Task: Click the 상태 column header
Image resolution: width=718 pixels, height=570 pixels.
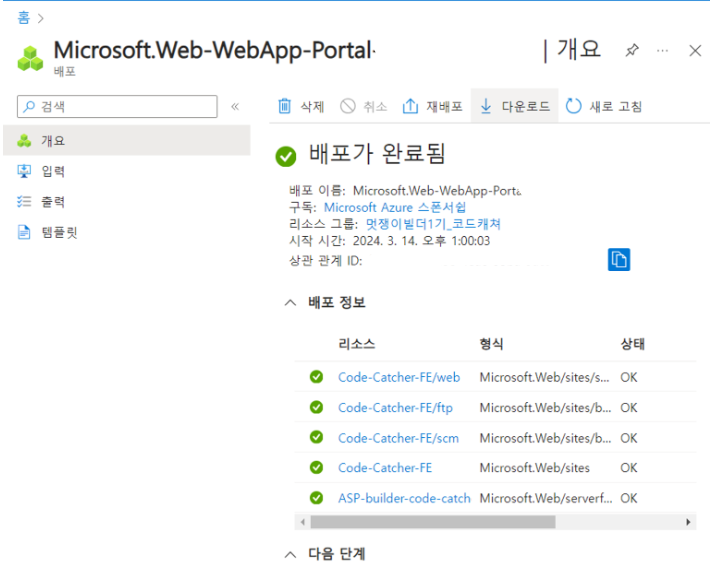Action: [632, 344]
